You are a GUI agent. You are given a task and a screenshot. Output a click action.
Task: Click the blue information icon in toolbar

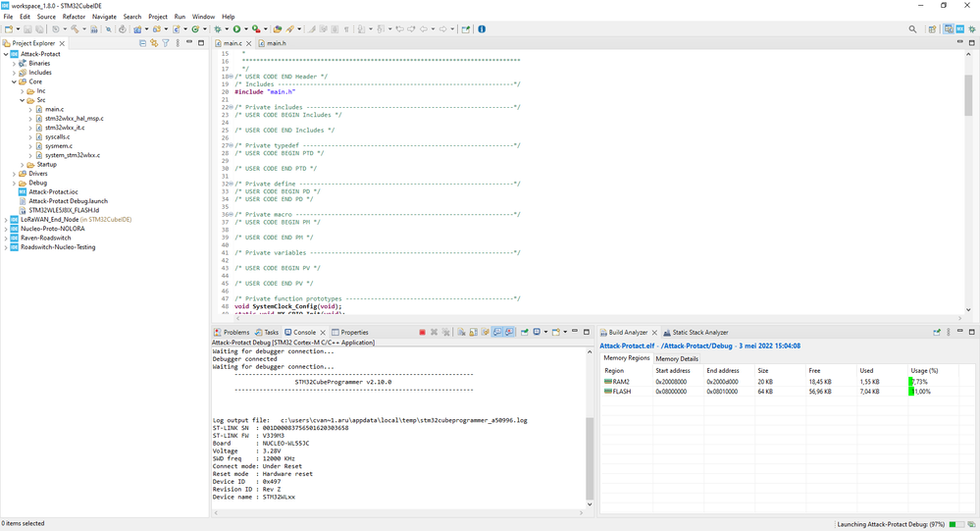tap(482, 29)
